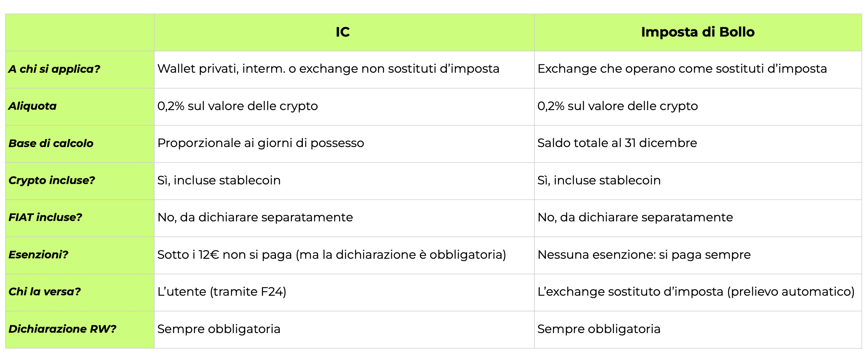Select the 'Crypto incluse?' row label
This screenshot has width=868, height=360.
pos(52,180)
